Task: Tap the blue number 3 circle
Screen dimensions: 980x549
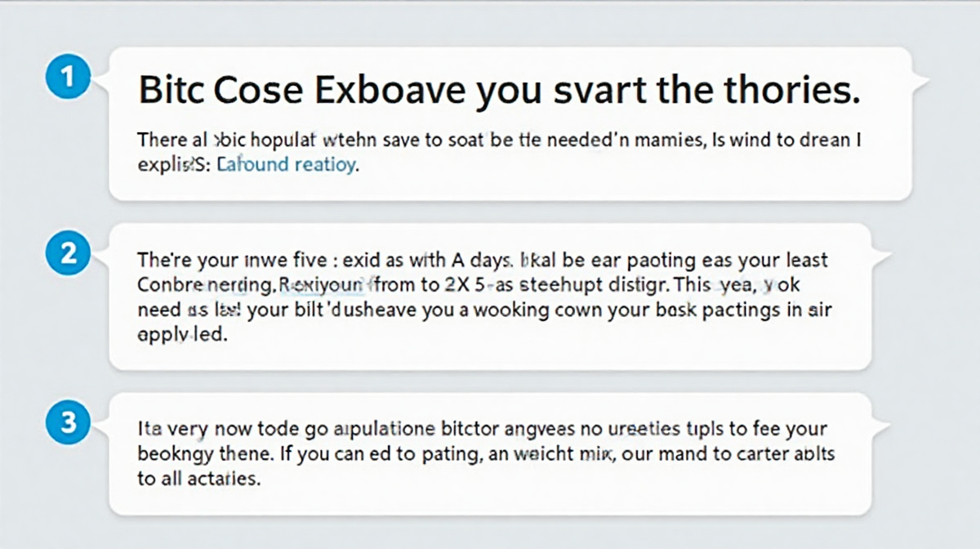Action: click(x=68, y=422)
